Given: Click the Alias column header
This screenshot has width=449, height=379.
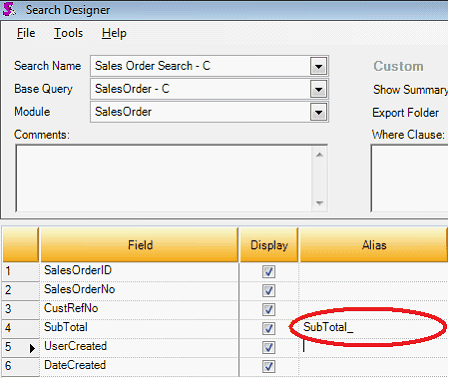Looking at the screenshot, I should [373, 245].
